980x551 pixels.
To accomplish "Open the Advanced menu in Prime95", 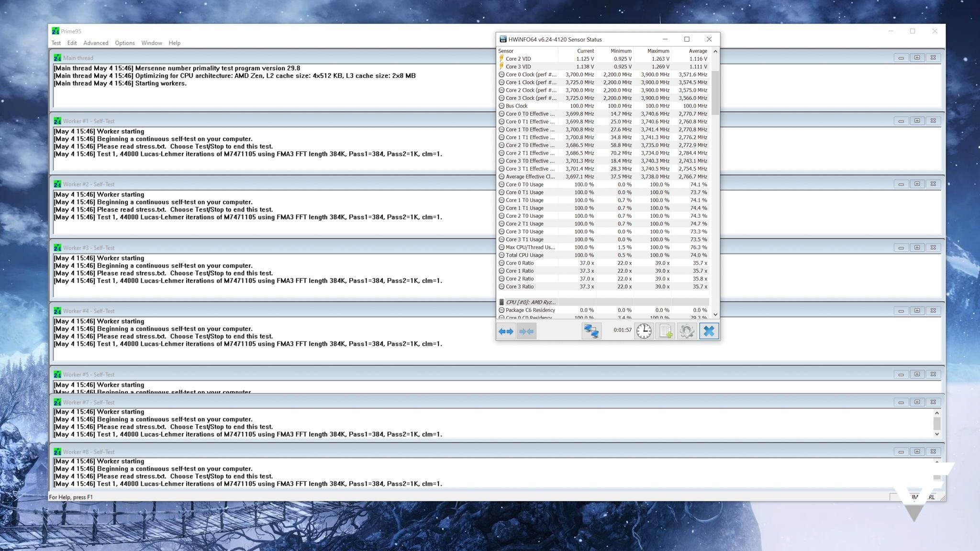I will (x=96, y=43).
